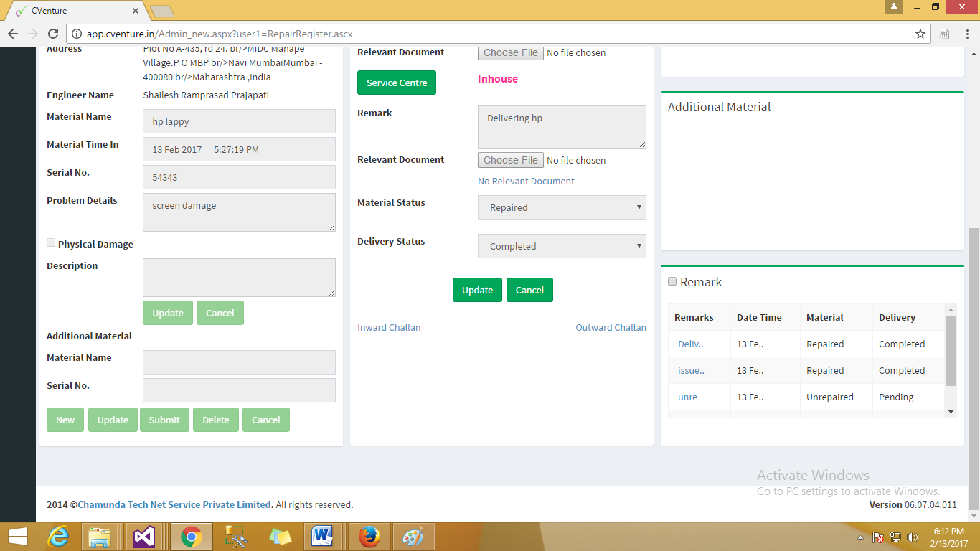Open the issue.. remark link
980x551 pixels.
[x=691, y=370]
